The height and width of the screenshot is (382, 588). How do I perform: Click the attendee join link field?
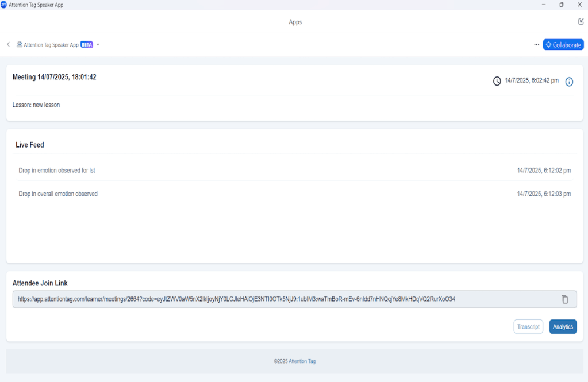point(294,299)
